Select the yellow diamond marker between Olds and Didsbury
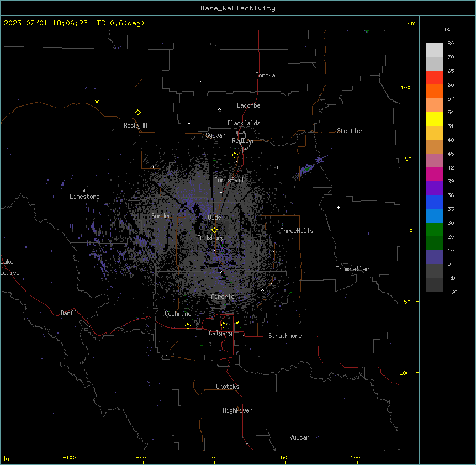This screenshot has height=465, width=476. (214, 230)
